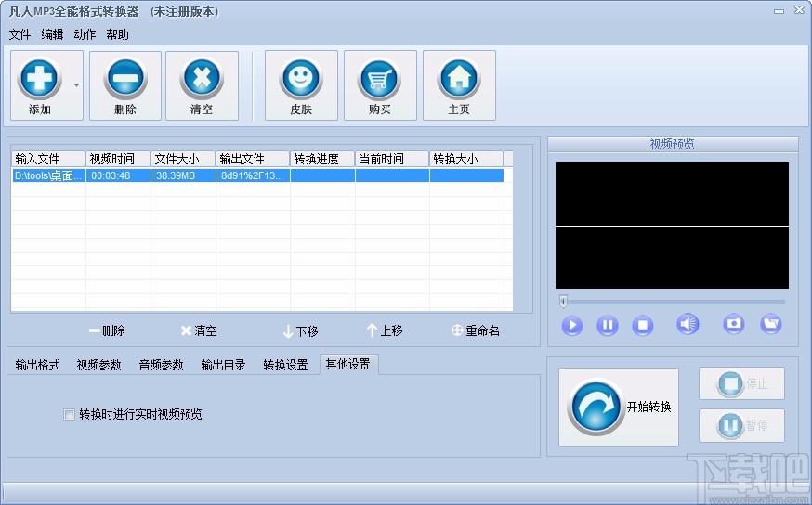The height and width of the screenshot is (505, 812).
Task: Close the converter window
Action: tap(799, 10)
